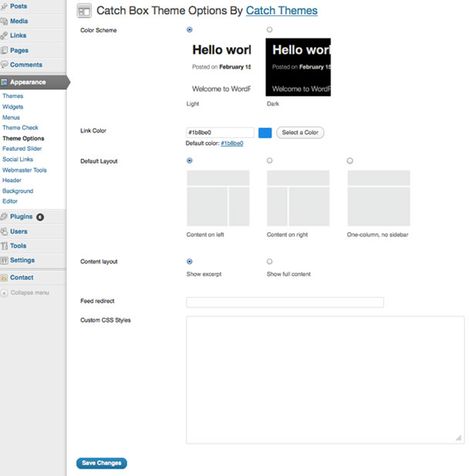Open Featured Slider submenu item

[x=22, y=149]
